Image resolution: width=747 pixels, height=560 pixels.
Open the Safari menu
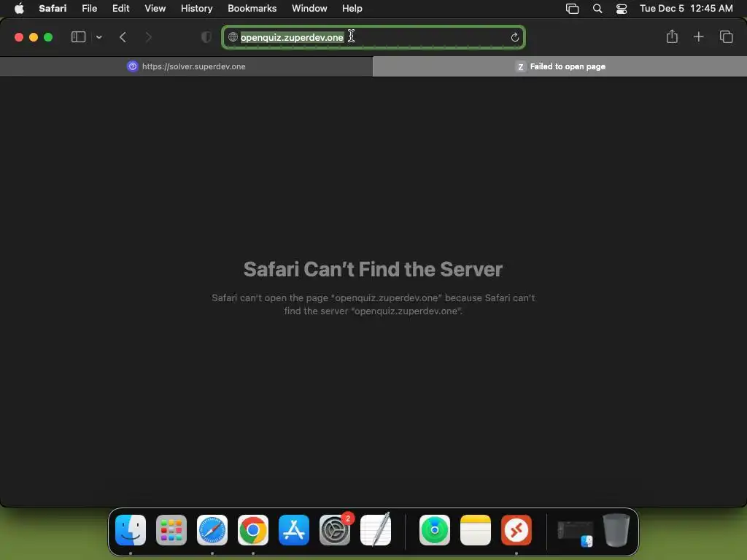coord(53,9)
